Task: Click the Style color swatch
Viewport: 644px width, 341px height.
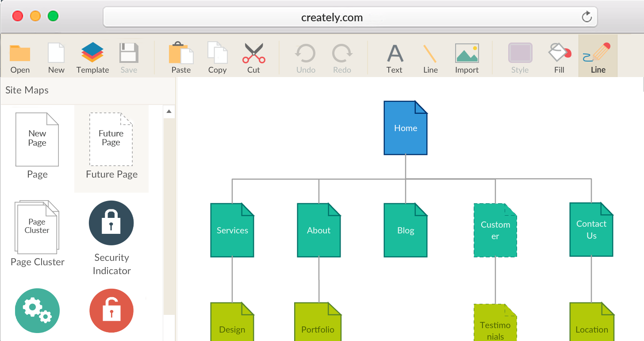Action: [x=520, y=53]
